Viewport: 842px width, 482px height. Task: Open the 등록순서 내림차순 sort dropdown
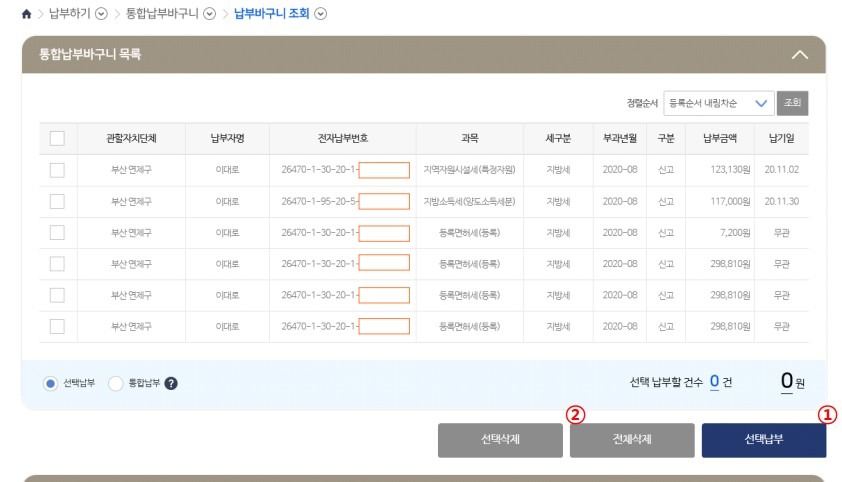pyautogui.click(x=718, y=103)
